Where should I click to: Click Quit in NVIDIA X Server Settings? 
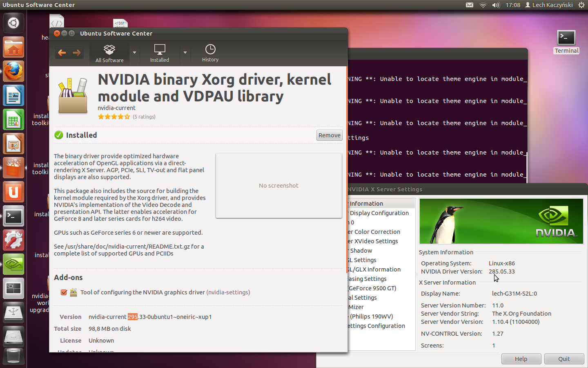pos(564,359)
